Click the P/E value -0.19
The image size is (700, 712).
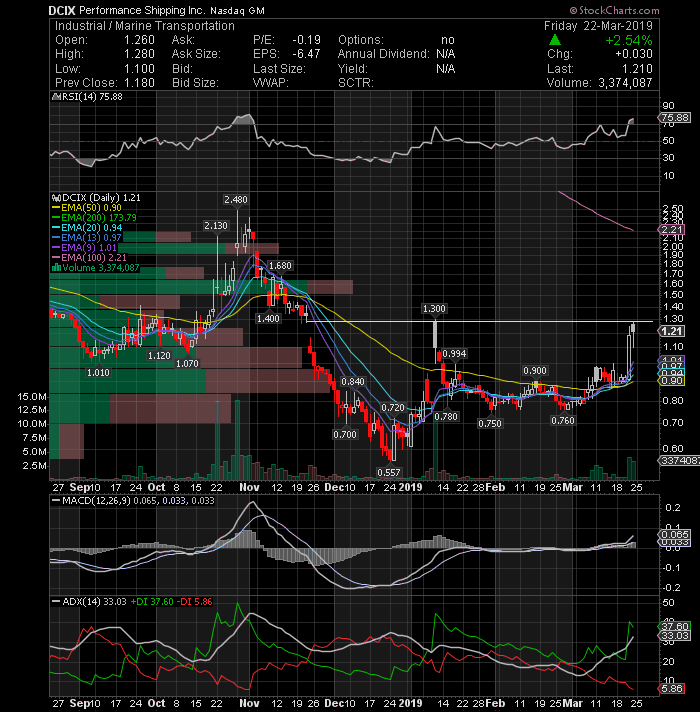306,40
